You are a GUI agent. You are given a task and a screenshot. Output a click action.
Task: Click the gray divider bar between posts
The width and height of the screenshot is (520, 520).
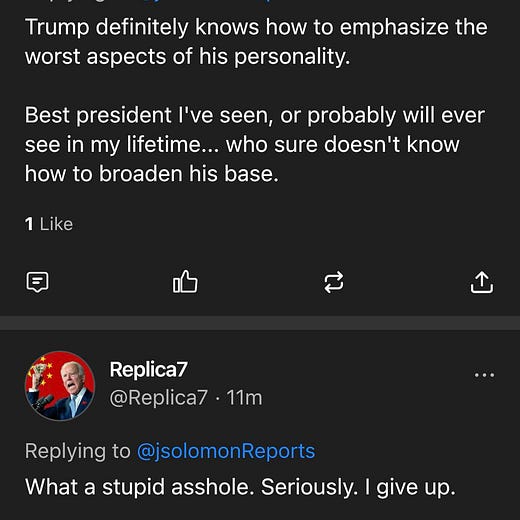(260, 323)
